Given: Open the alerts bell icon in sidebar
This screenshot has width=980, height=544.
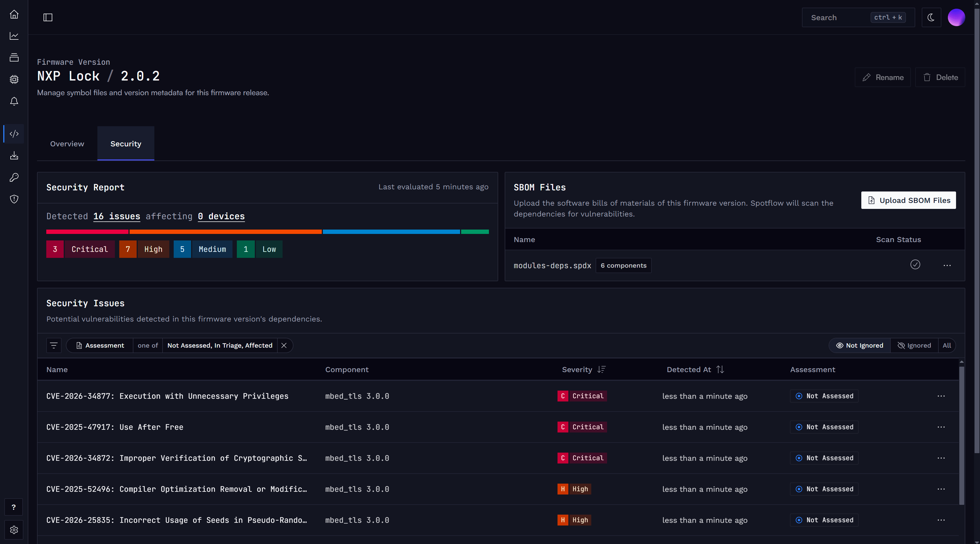Looking at the screenshot, I should tap(14, 101).
